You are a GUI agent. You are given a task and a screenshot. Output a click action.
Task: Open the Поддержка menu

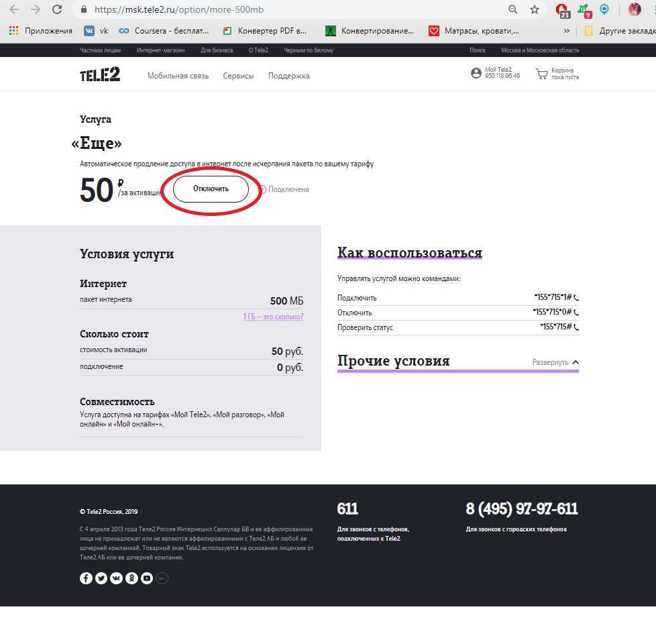coord(288,76)
